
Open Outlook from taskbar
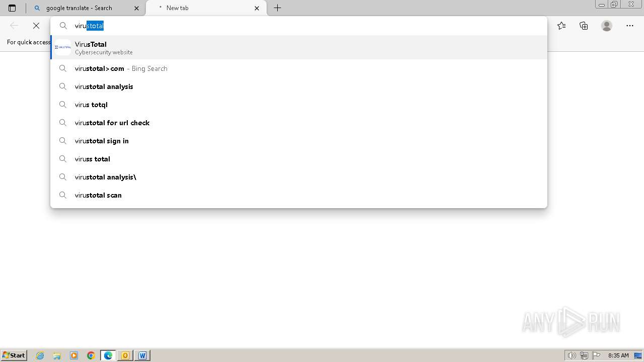(125, 355)
